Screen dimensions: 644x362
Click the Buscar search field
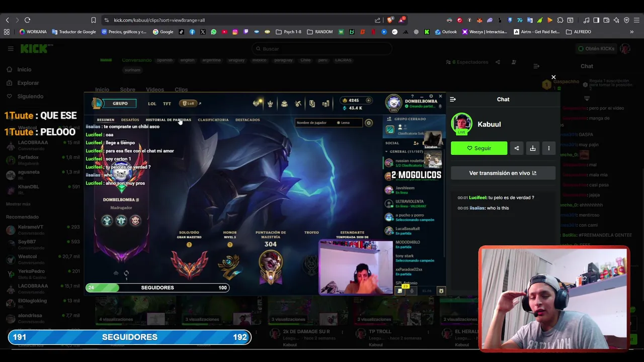(x=322, y=49)
